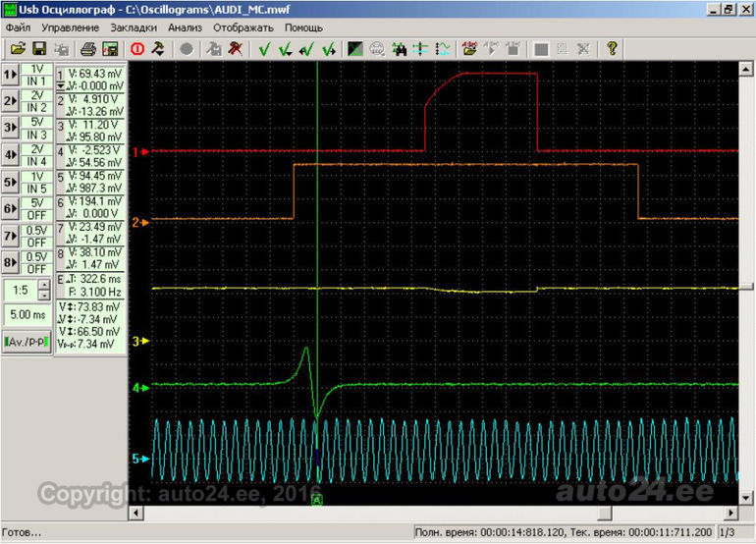Open the Управление menu
This screenshot has width=756, height=544.
coord(70,27)
